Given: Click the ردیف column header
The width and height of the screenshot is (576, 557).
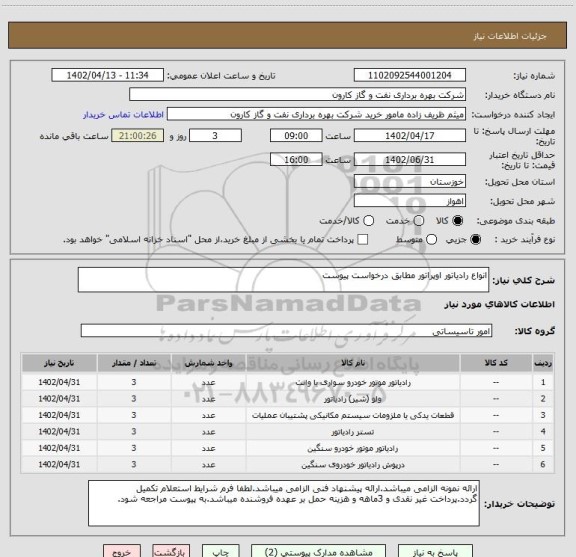Looking at the screenshot, I should point(543,363).
